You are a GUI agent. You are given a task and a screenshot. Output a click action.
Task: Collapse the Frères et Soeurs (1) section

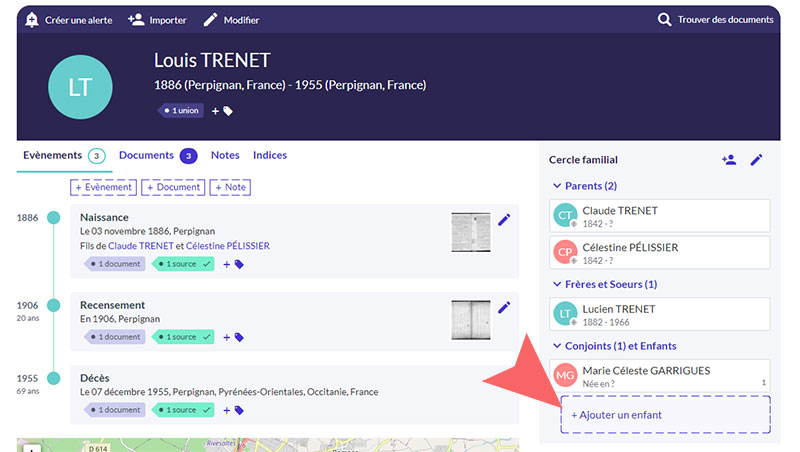(557, 285)
